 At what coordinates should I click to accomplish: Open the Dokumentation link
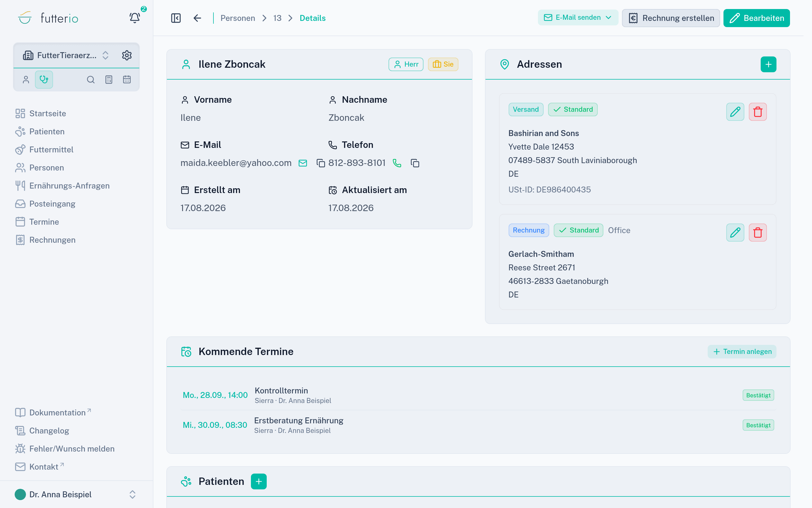pyautogui.click(x=53, y=413)
